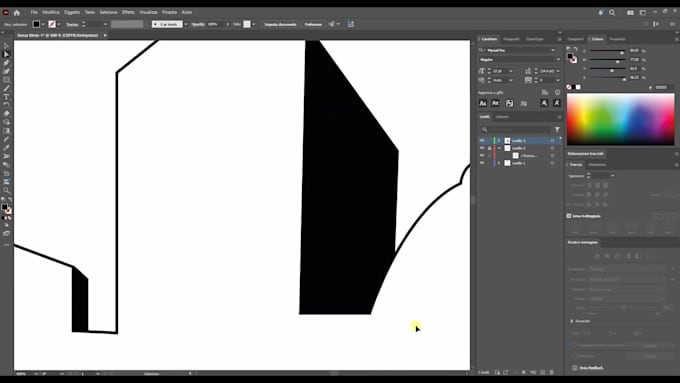This screenshot has width=680, height=383.
Task: Switch to the Campioni tab
Action: (575, 39)
